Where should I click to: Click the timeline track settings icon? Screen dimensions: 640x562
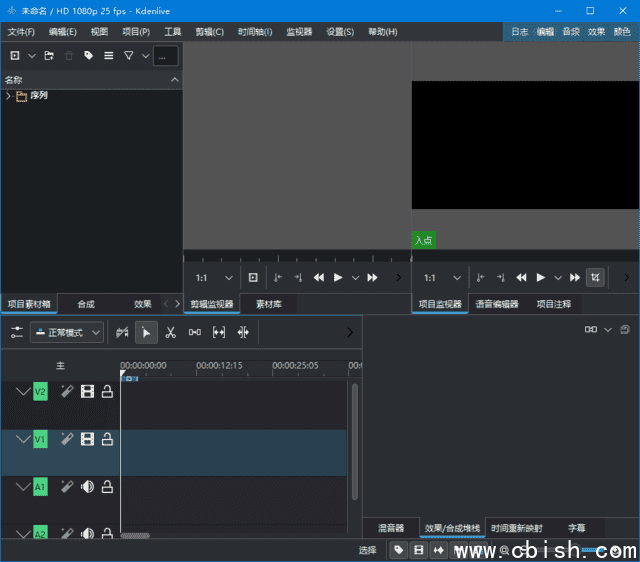(x=17, y=332)
